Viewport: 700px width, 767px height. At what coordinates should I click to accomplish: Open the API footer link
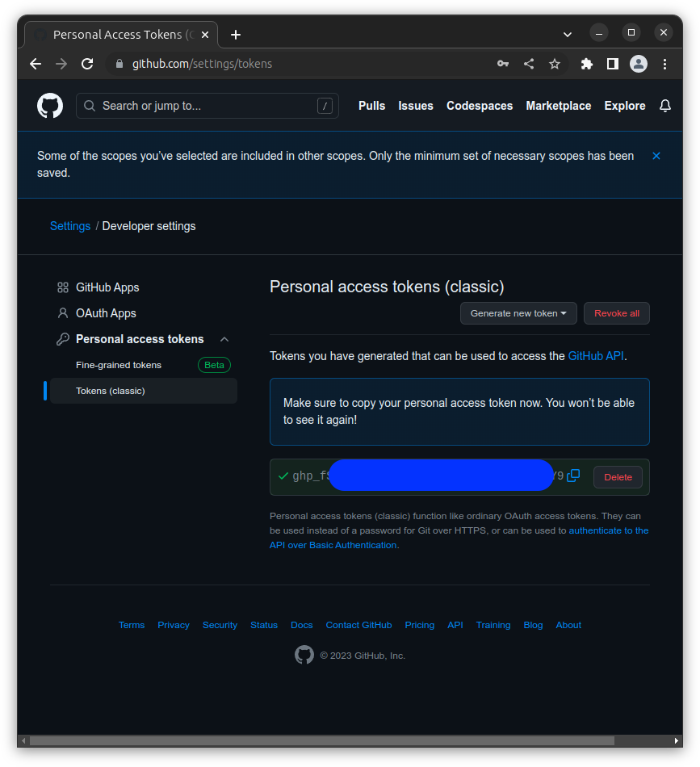pyautogui.click(x=455, y=625)
